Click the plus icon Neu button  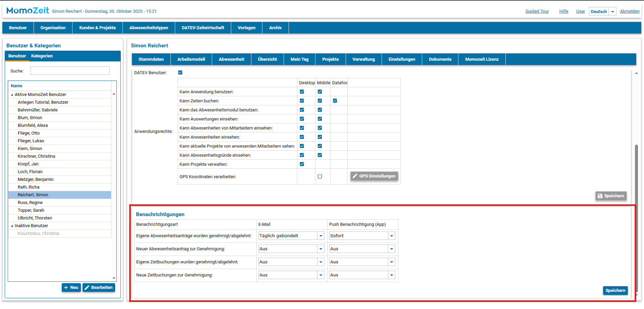[71, 288]
